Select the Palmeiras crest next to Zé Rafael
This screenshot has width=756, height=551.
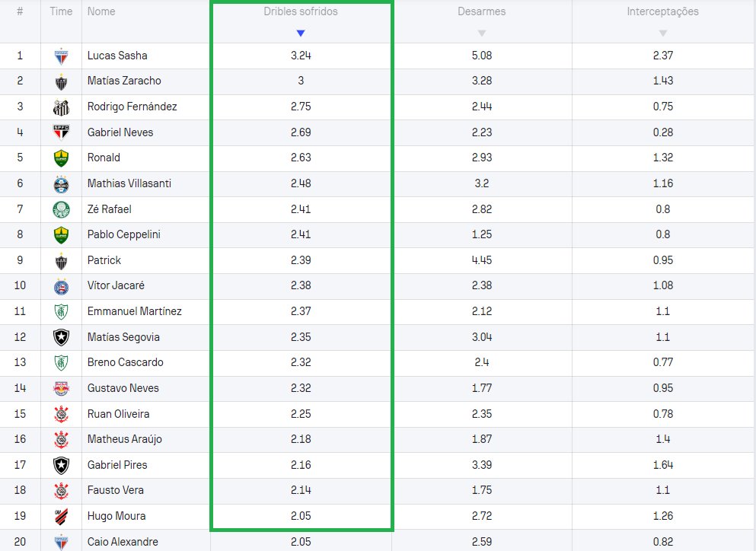(61, 209)
